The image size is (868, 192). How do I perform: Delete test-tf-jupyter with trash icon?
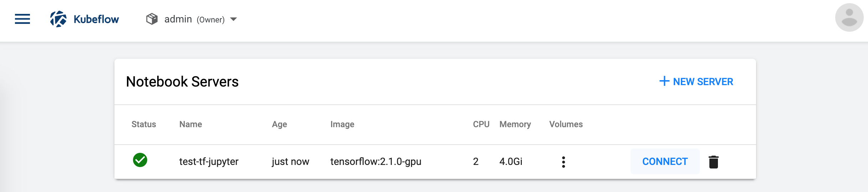pos(714,162)
